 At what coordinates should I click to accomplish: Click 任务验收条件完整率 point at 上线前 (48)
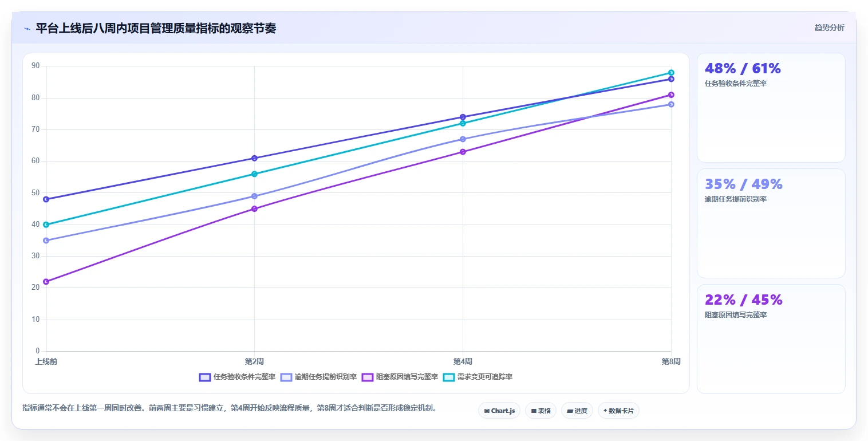[46, 199]
